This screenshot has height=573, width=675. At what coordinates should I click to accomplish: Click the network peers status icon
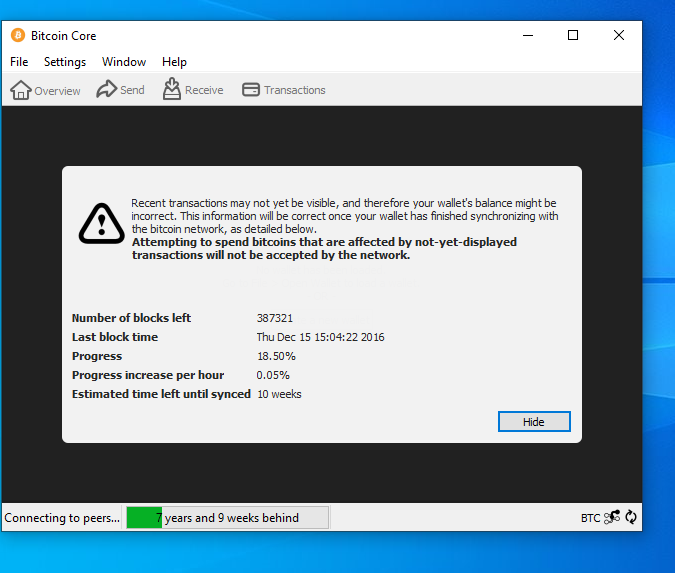click(x=612, y=517)
